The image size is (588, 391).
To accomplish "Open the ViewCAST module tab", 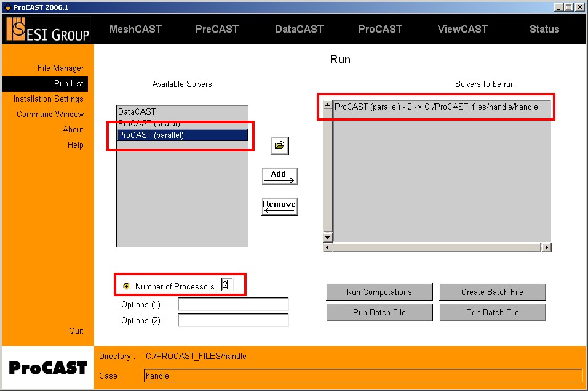I will [463, 30].
